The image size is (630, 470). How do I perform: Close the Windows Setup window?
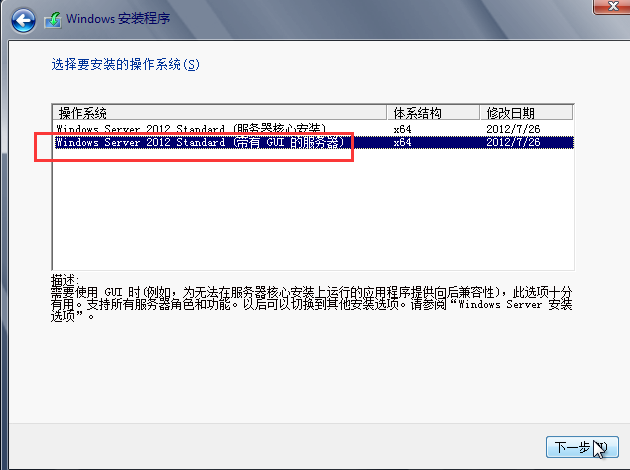point(612,6)
